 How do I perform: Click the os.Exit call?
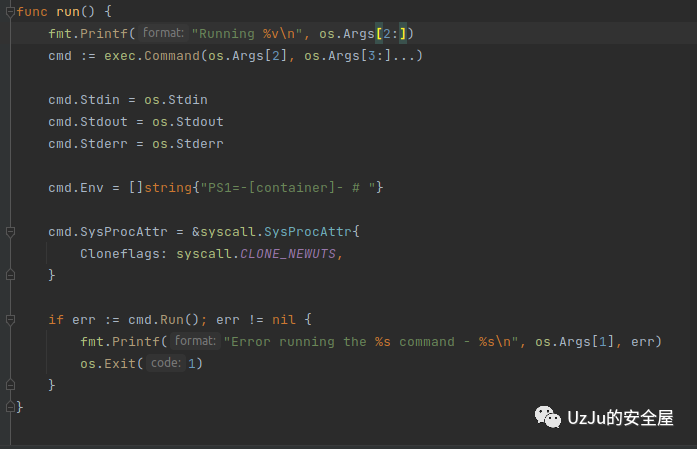coord(108,364)
